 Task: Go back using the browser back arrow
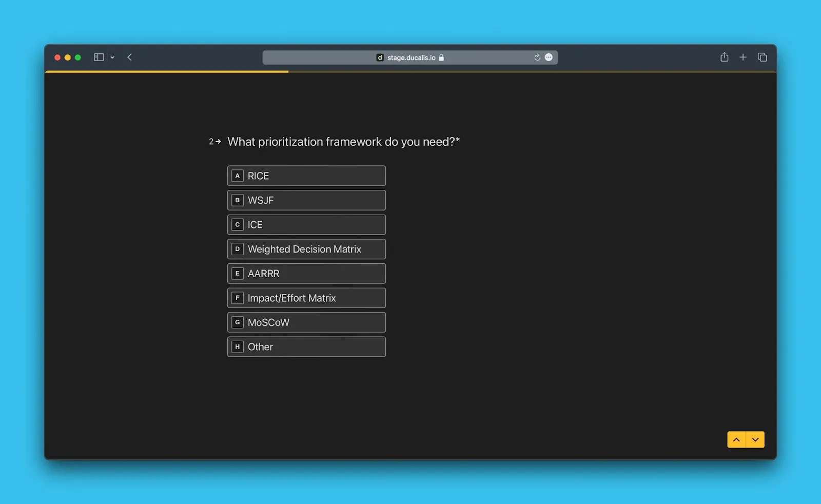[x=130, y=57]
